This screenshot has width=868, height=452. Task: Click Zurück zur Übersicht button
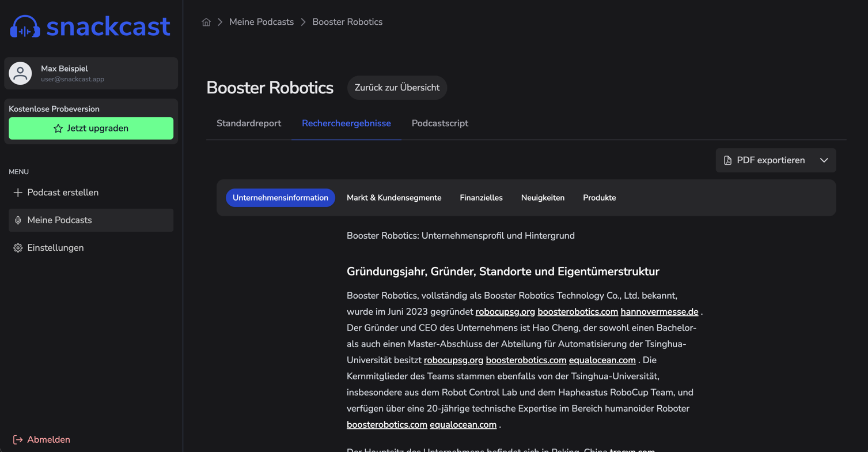click(397, 88)
